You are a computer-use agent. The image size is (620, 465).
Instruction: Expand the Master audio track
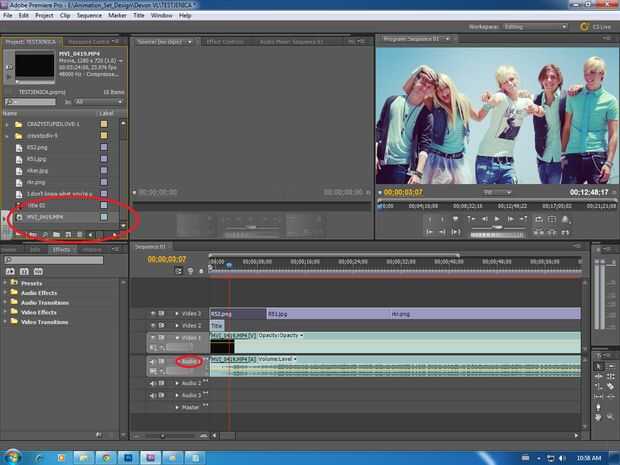(177, 407)
